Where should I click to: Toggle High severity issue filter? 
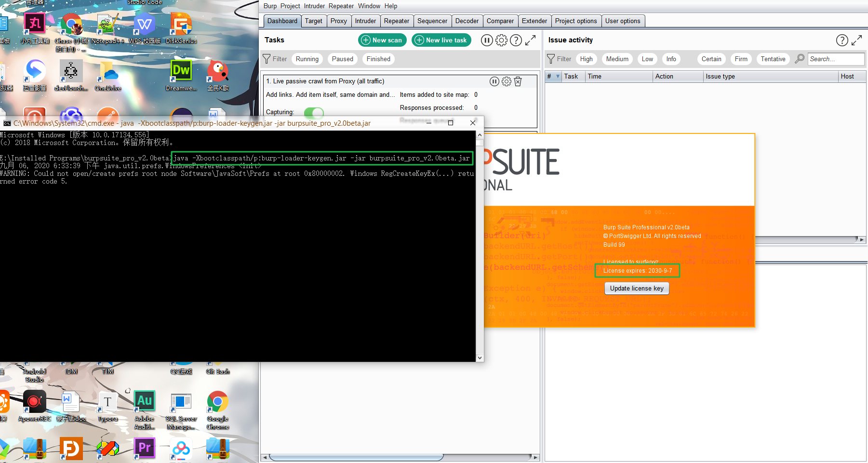point(586,59)
